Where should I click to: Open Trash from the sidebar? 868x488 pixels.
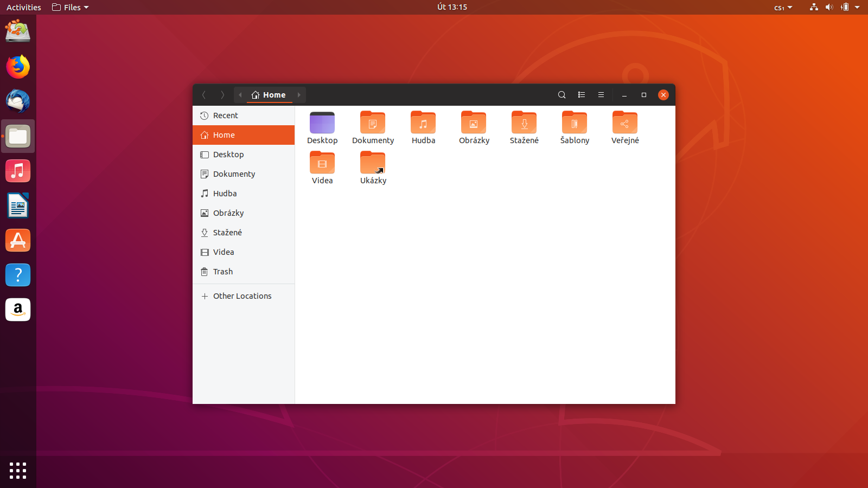[222, 272]
